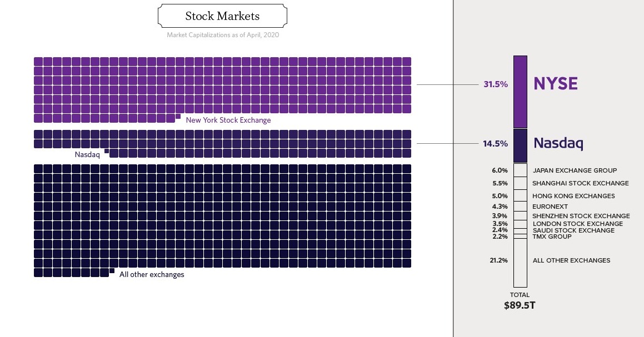The width and height of the screenshot is (644, 337).
Task: Click EURONEXT label
Action: tap(550, 207)
